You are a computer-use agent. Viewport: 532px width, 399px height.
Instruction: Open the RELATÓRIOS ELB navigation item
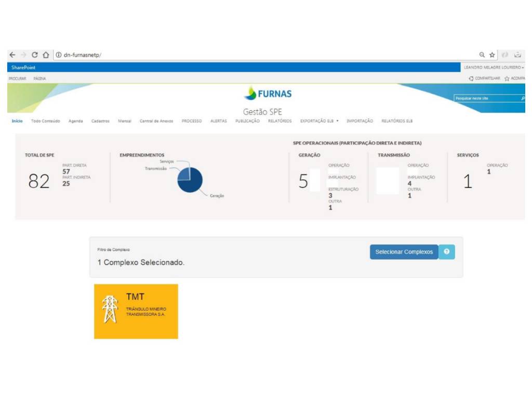tap(397, 121)
